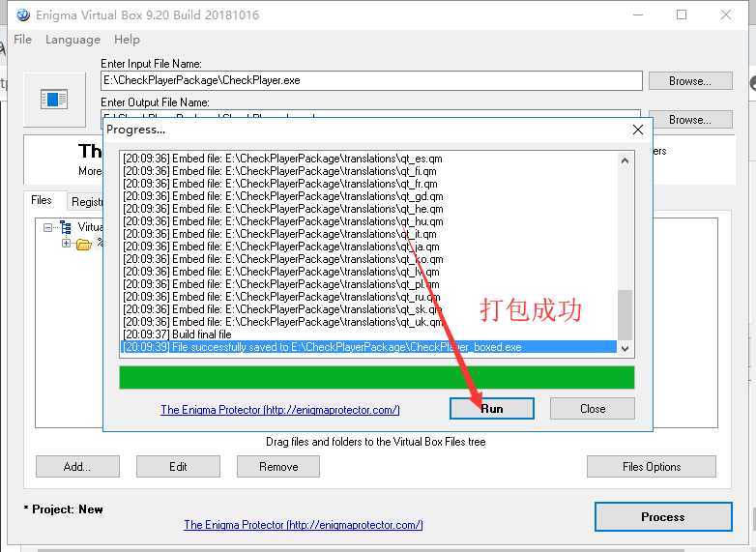The width and height of the screenshot is (756, 552).
Task: Open the Enigma Protector link in Progress dialog
Action: click(x=280, y=410)
